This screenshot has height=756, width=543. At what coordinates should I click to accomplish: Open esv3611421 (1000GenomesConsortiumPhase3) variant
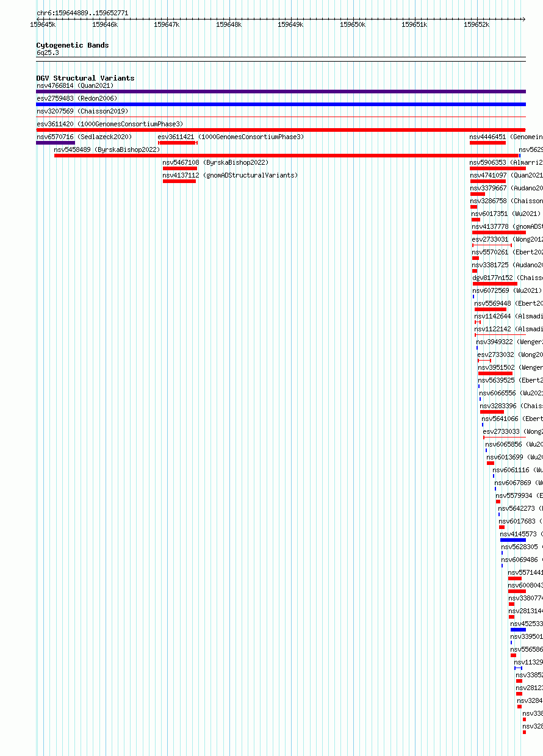[x=231, y=137]
